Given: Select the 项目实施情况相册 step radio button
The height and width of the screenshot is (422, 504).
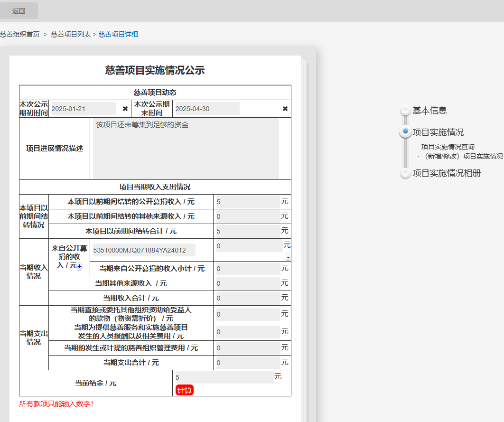Looking at the screenshot, I should click(x=405, y=173).
